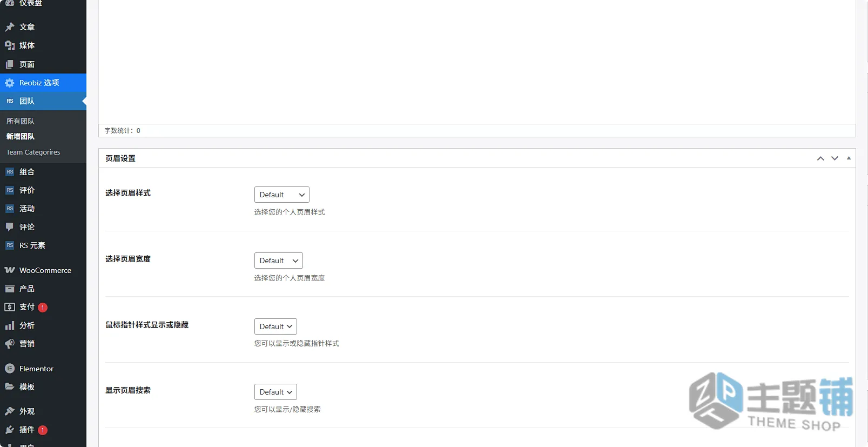Click the WooCommerce logo icon
Screen dimensions: 868x447
pos(10,270)
